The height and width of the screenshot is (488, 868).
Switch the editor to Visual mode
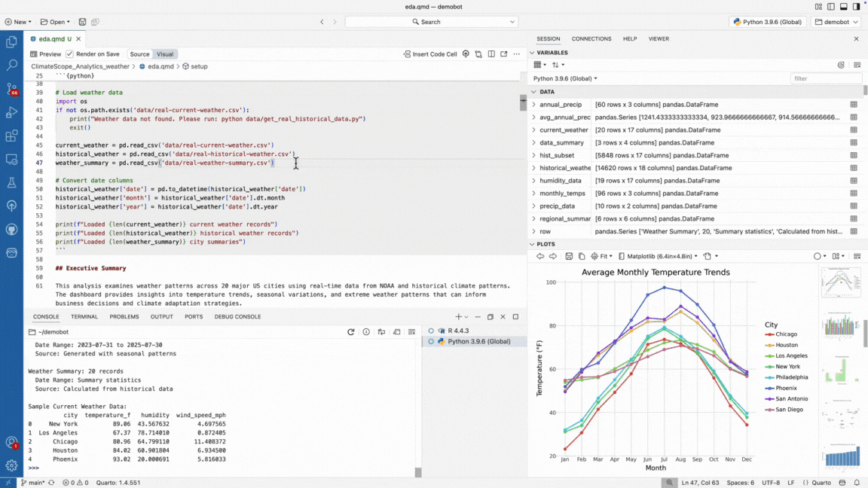pos(164,54)
